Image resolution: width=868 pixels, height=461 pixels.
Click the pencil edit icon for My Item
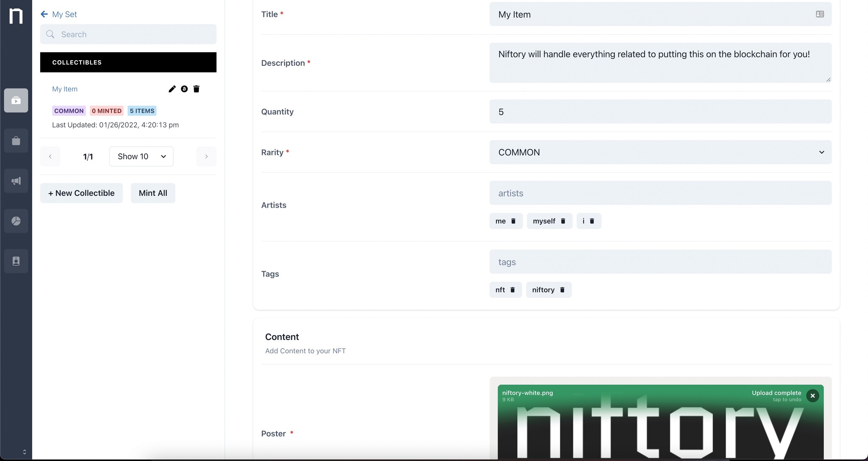172,89
